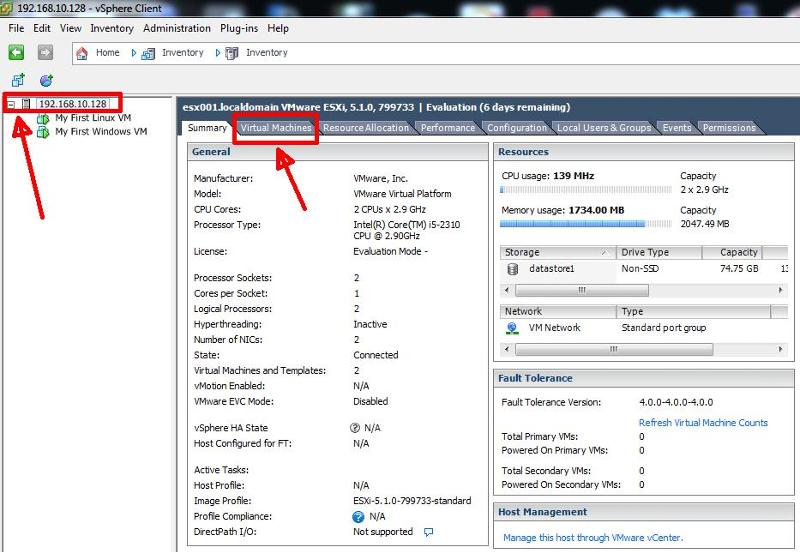Image resolution: width=800 pixels, height=552 pixels.
Task: Click the My First Linux VM icon
Action: (x=43, y=118)
